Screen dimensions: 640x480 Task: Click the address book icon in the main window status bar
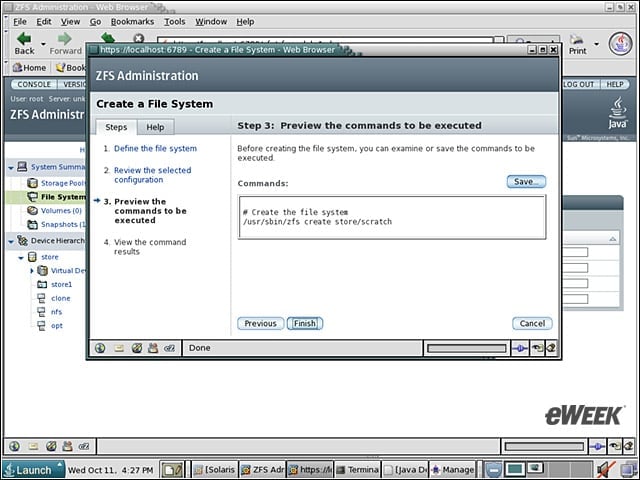tap(67, 446)
